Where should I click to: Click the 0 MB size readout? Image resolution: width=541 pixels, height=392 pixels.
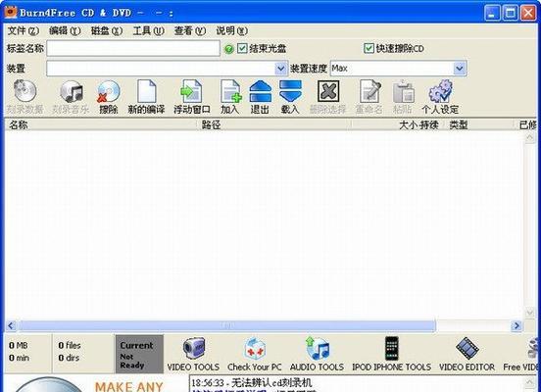coord(19,345)
